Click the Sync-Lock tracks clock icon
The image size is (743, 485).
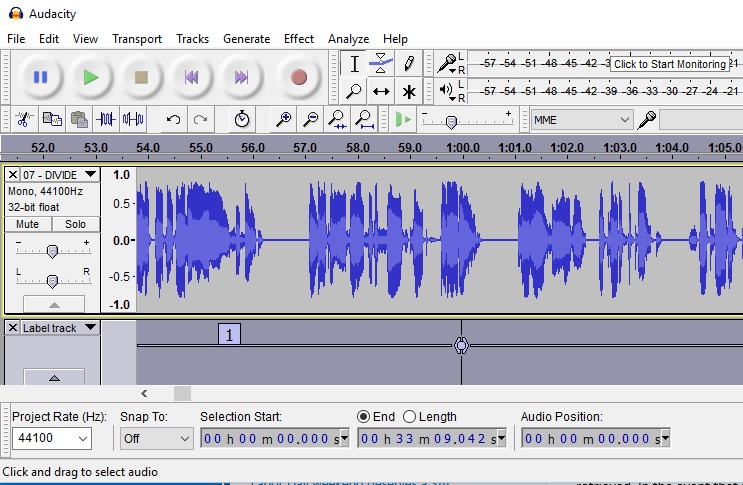(x=242, y=119)
